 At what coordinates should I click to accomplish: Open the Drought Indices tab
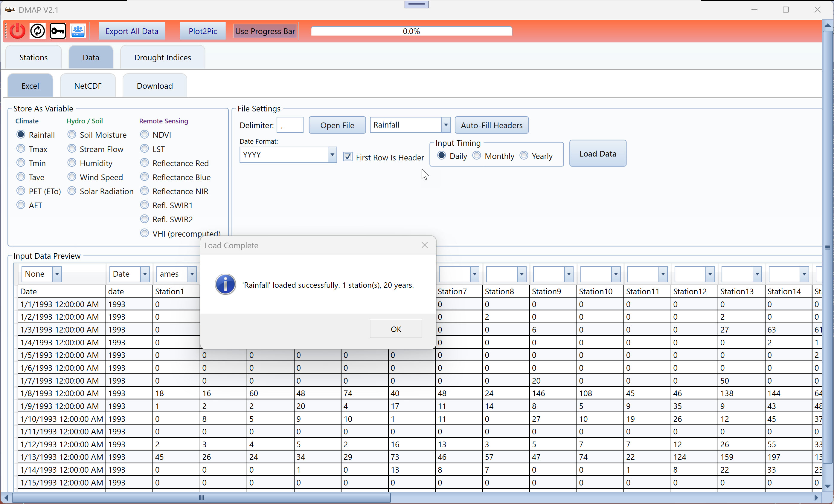162,57
